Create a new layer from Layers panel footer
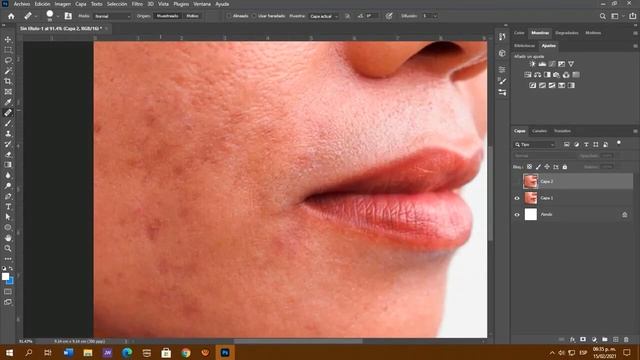Viewport: 640px width, 360px height. click(616, 339)
